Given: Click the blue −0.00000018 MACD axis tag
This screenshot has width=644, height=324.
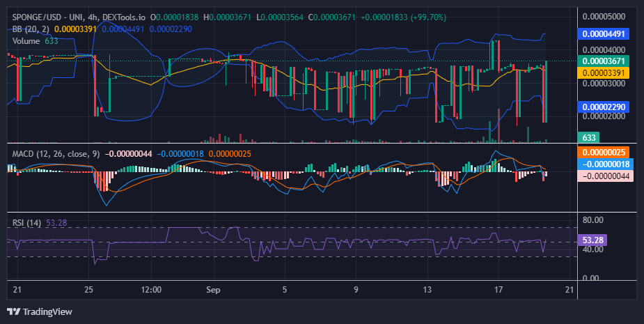Looking at the screenshot, I should click(x=606, y=164).
